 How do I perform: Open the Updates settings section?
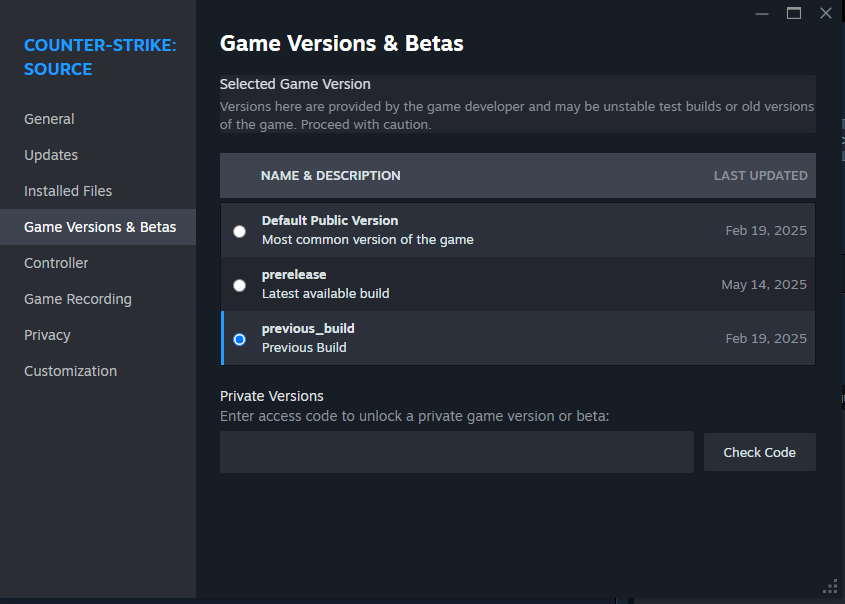pyautogui.click(x=51, y=155)
